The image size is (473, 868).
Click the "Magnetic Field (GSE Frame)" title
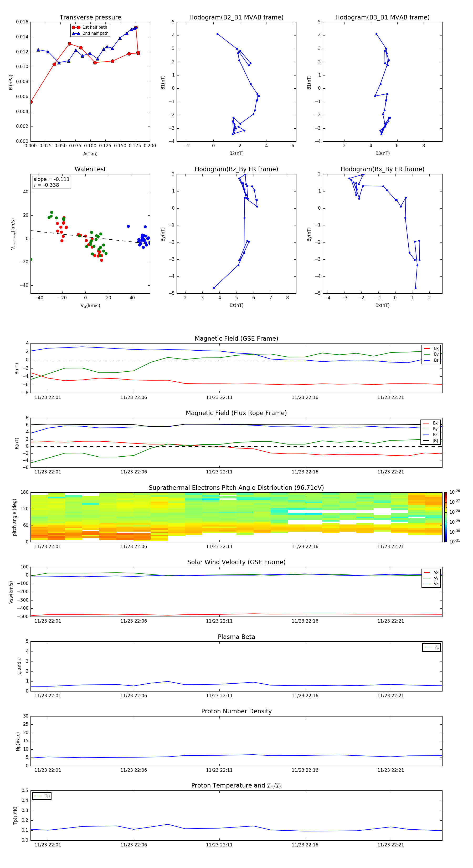pyautogui.click(x=236, y=339)
